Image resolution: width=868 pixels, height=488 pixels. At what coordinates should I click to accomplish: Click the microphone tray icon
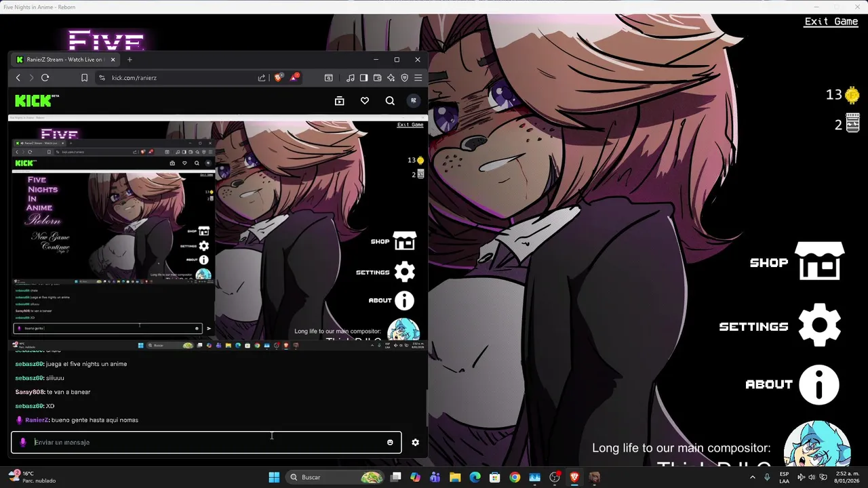[767, 477]
